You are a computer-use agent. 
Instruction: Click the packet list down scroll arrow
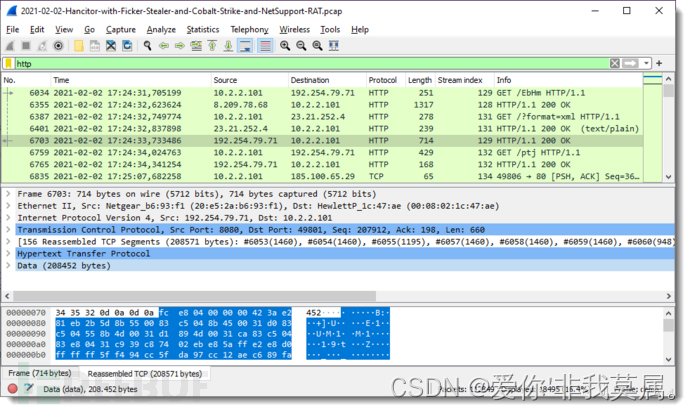click(x=668, y=176)
